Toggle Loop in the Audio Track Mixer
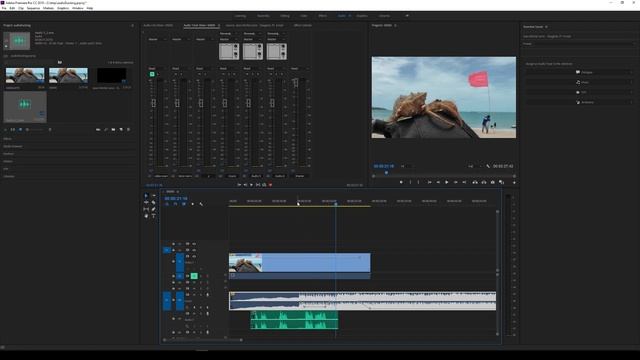This screenshot has height=360, width=640. coord(264,185)
